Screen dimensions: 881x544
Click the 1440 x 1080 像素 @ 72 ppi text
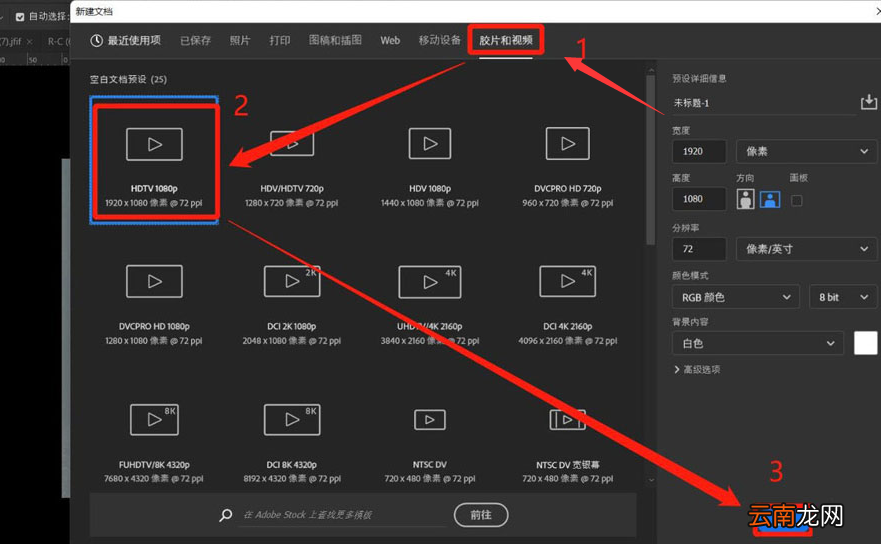(430, 203)
